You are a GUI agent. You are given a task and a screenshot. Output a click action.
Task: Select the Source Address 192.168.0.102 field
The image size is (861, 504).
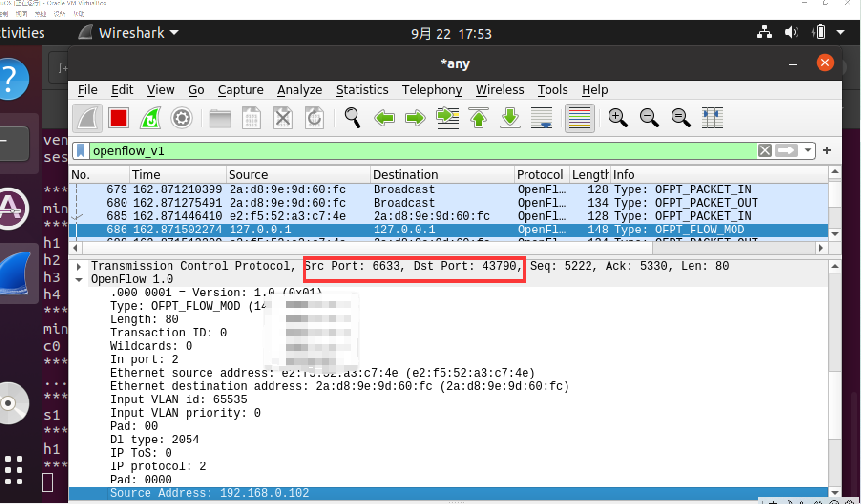pyautogui.click(x=449, y=493)
